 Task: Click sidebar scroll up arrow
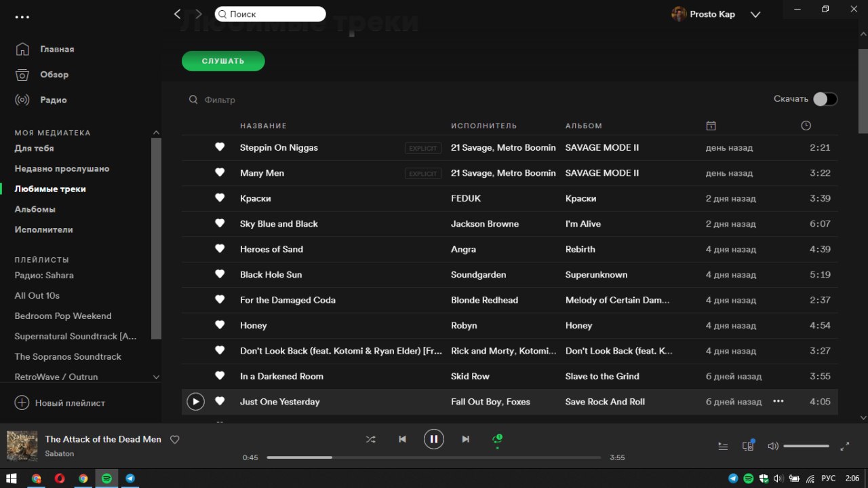pos(156,132)
